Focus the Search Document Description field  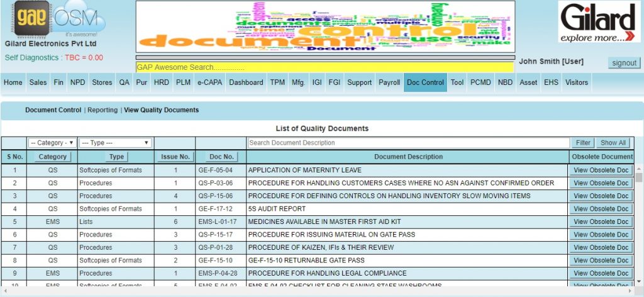[x=409, y=143]
